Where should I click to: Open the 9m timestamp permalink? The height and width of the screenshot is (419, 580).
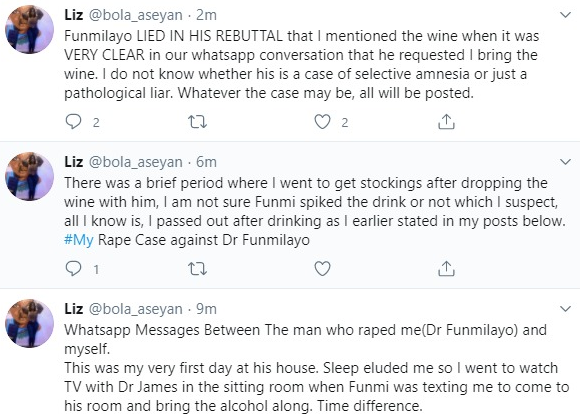click(x=206, y=309)
